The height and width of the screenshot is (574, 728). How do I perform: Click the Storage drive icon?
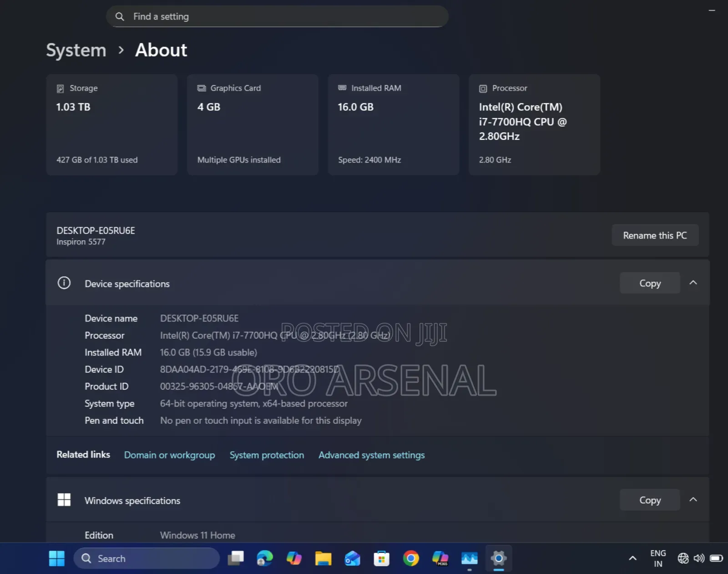[x=60, y=88]
